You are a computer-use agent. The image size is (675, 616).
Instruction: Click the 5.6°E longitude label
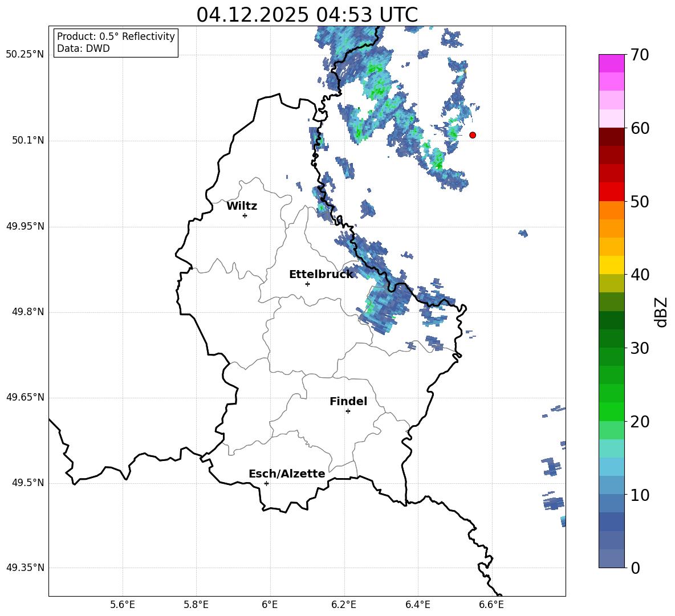pos(123,605)
